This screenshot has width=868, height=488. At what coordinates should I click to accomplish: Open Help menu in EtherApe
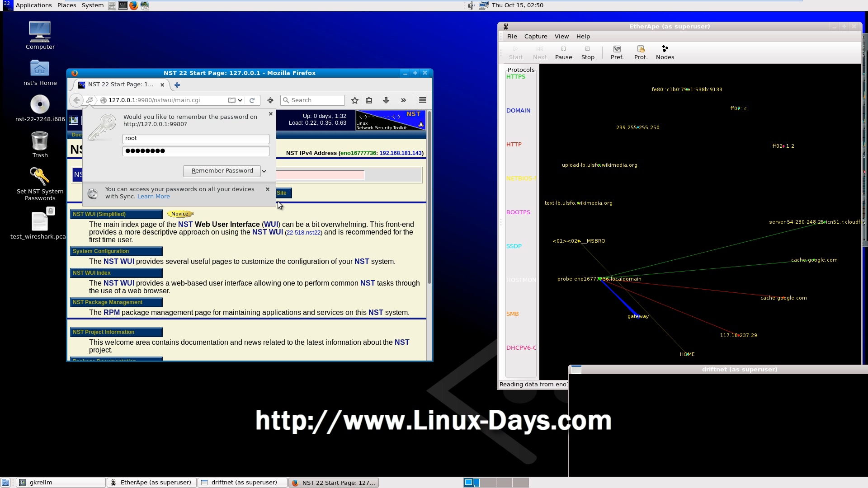coord(583,37)
